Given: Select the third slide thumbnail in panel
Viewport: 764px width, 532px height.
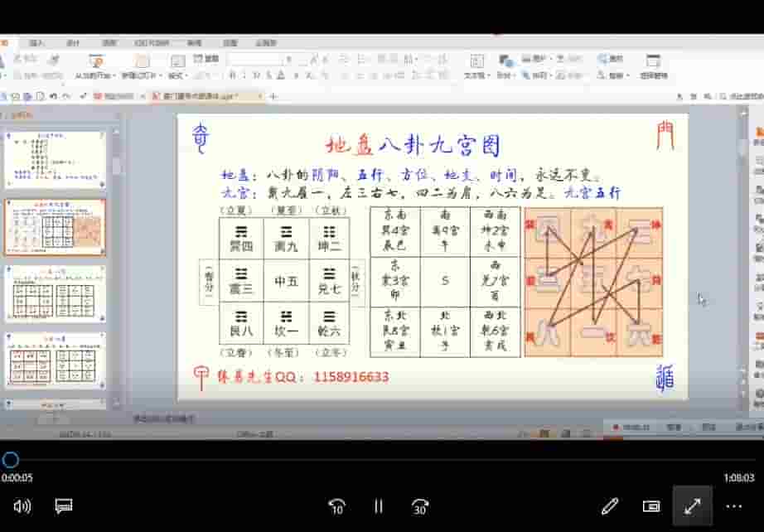Looking at the screenshot, I should tap(56, 293).
